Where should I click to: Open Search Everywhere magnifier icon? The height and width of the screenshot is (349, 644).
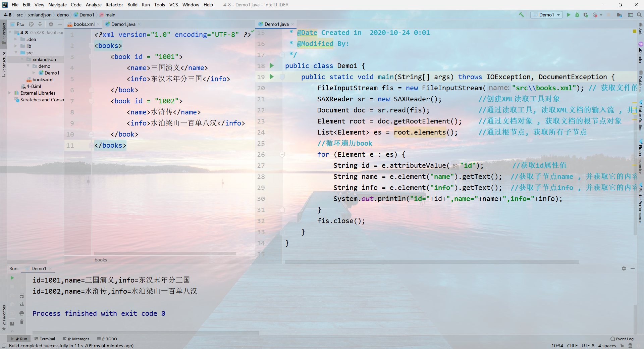point(639,15)
